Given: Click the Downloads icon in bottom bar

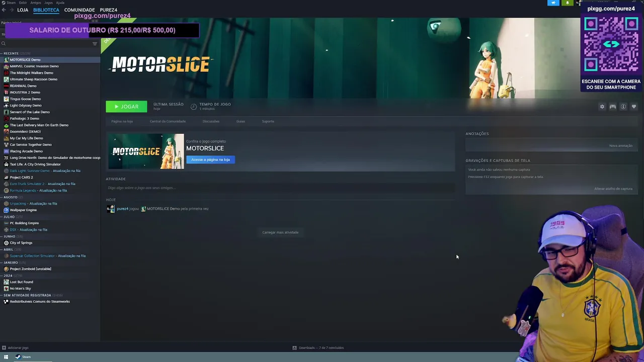Looking at the screenshot, I should coord(295,348).
